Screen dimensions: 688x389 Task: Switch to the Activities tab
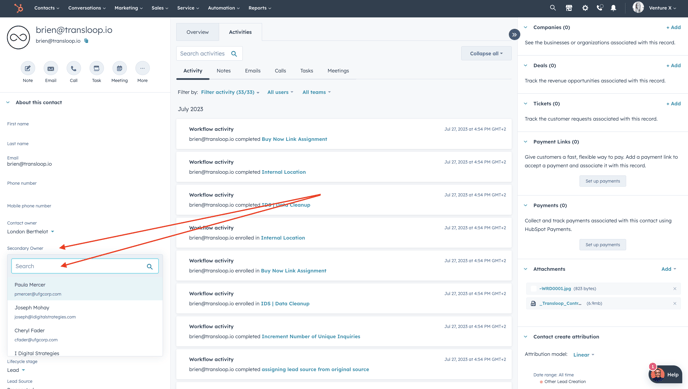pyautogui.click(x=240, y=32)
